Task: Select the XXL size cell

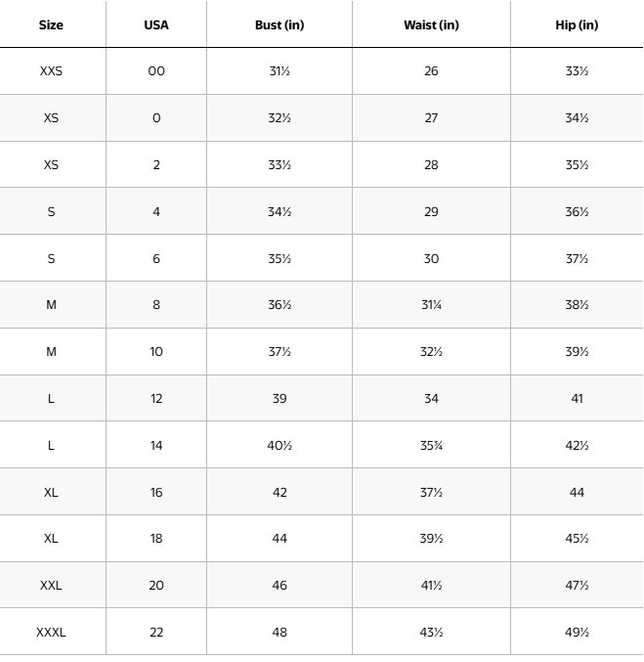Action: pos(51,586)
